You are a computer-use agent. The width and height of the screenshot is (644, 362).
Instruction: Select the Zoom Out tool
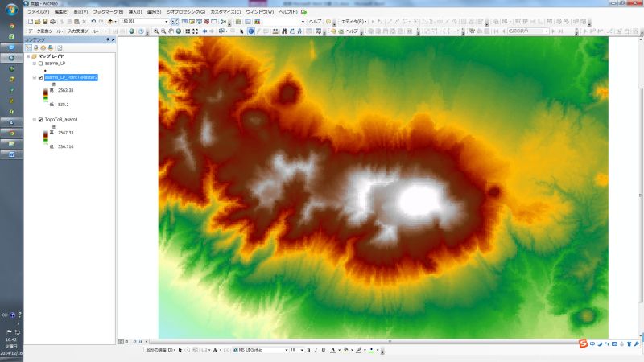pyautogui.click(x=163, y=31)
